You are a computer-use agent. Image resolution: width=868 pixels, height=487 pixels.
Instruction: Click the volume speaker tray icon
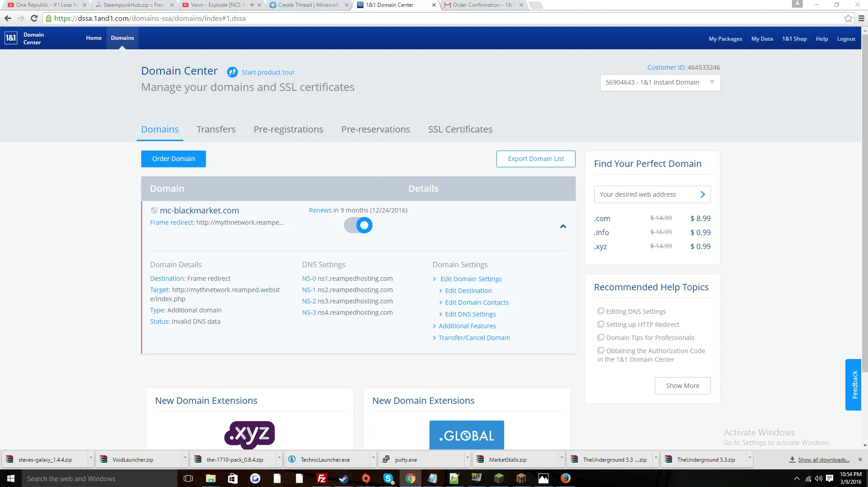point(819,478)
